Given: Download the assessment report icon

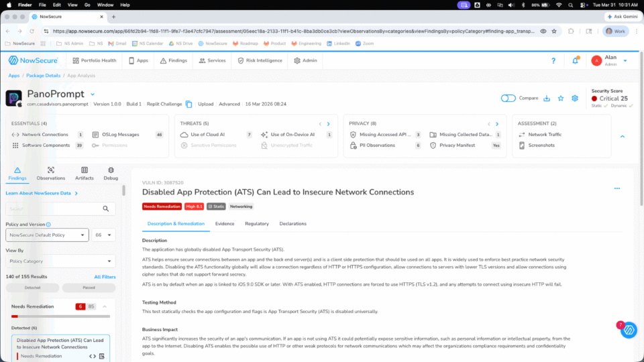Looking at the screenshot, I should [x=547, y=99].
